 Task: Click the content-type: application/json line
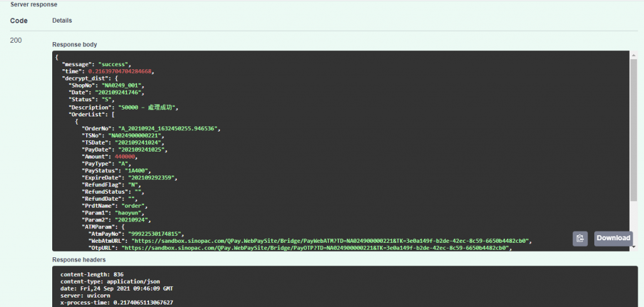(x=110, y=281)
